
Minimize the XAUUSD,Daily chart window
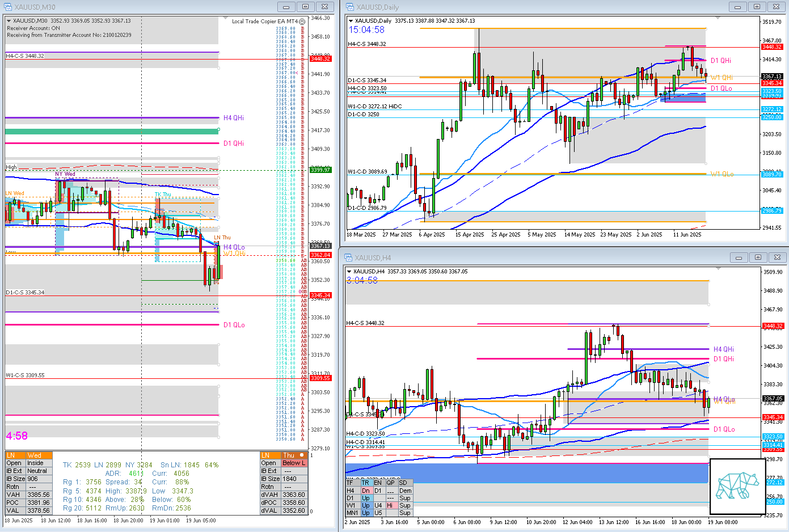737,7
